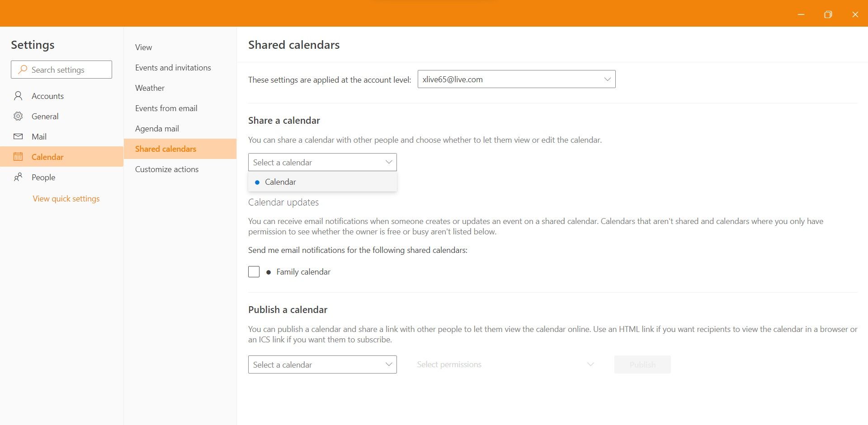This screenshot has width=868, height=425.
Task: Click the Mail envelope icon
Action: 18,136
